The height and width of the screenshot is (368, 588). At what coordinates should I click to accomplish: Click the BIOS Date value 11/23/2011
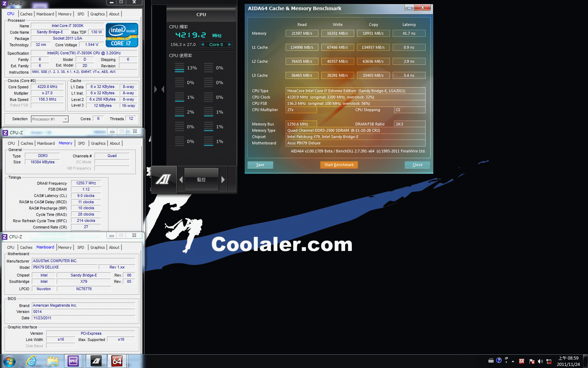[84, 318]
